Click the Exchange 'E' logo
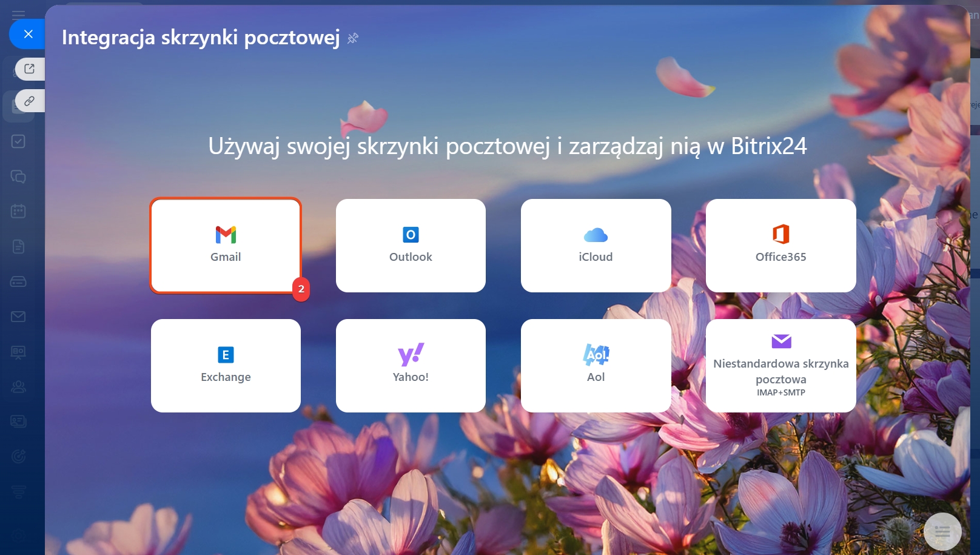The image size is (980, 555). tap(226, 354)
